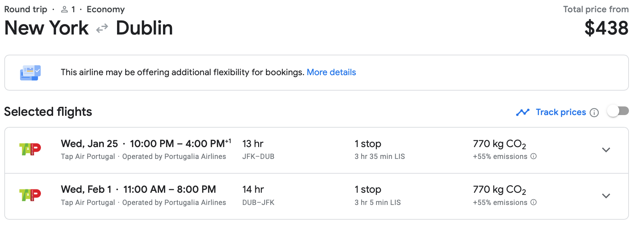Click emissions info icon for the Jan 25 flight
Viewport: 644px width, 233px height.
tap(534, 156)
